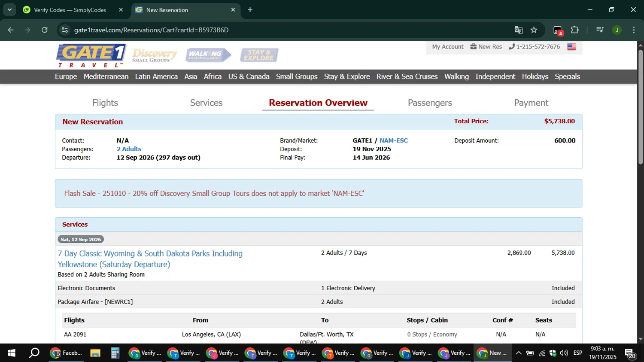
Task: Reload the page with the refresh icon
Action: (45, 30)
